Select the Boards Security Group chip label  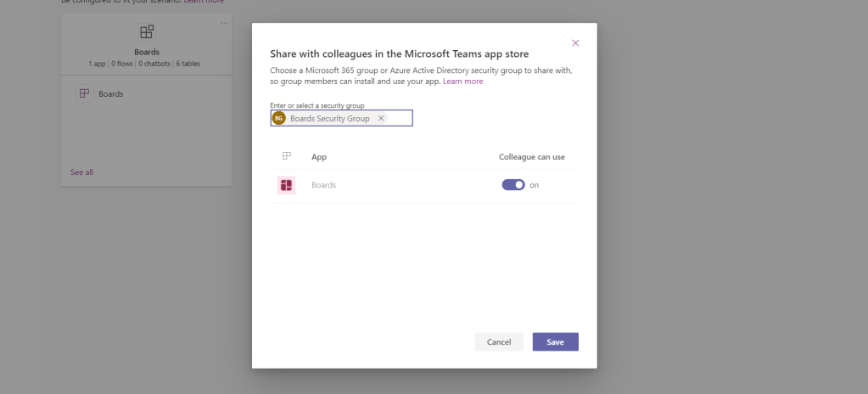tap(329, 119)
